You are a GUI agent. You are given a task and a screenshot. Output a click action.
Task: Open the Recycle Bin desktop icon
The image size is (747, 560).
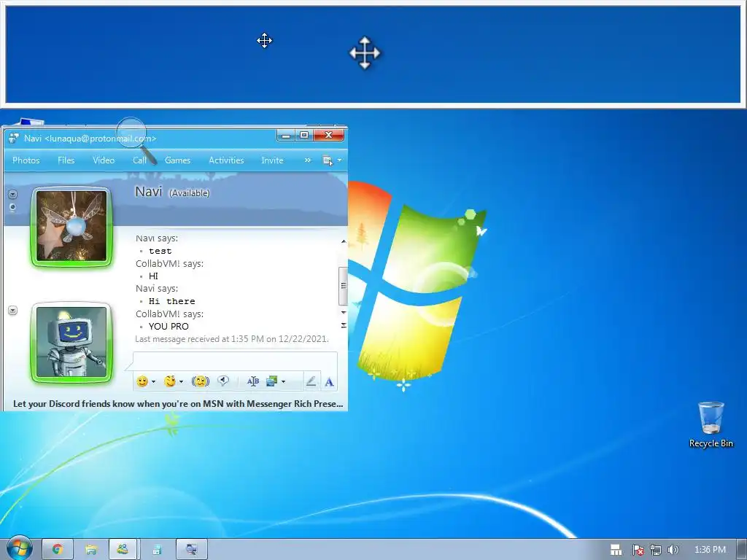pos(711,424)
